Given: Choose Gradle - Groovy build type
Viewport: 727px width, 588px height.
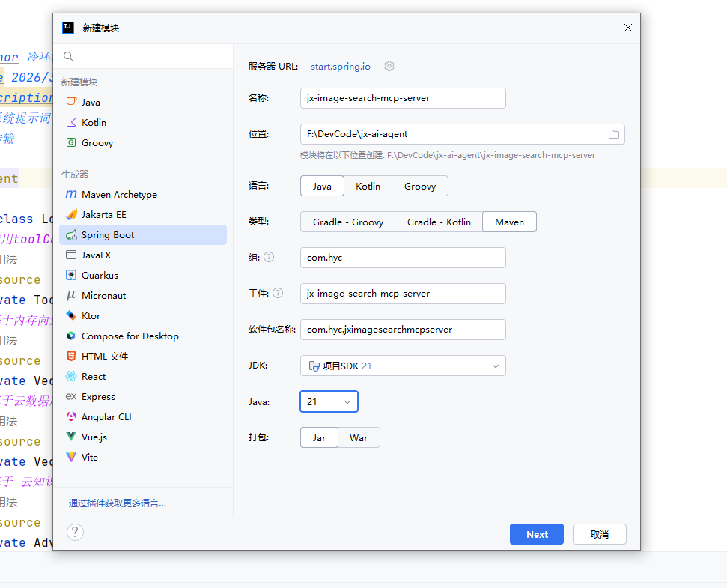Looking at the screenshot, I should click(348, 222).
